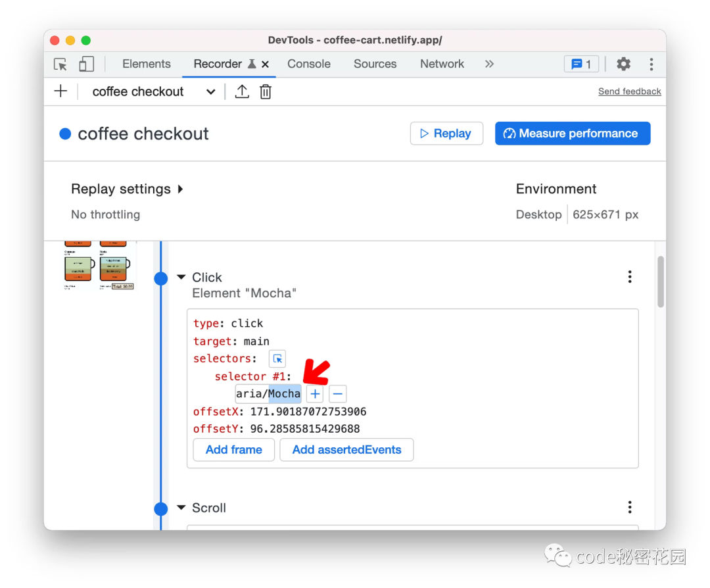This screenshot has width=710, height=588.
Task: Click the Add assertedEvents button
Action: coord(346,449)
